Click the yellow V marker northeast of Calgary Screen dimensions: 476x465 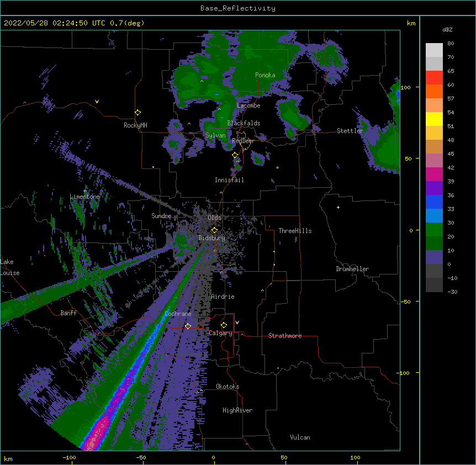(237, 323)
